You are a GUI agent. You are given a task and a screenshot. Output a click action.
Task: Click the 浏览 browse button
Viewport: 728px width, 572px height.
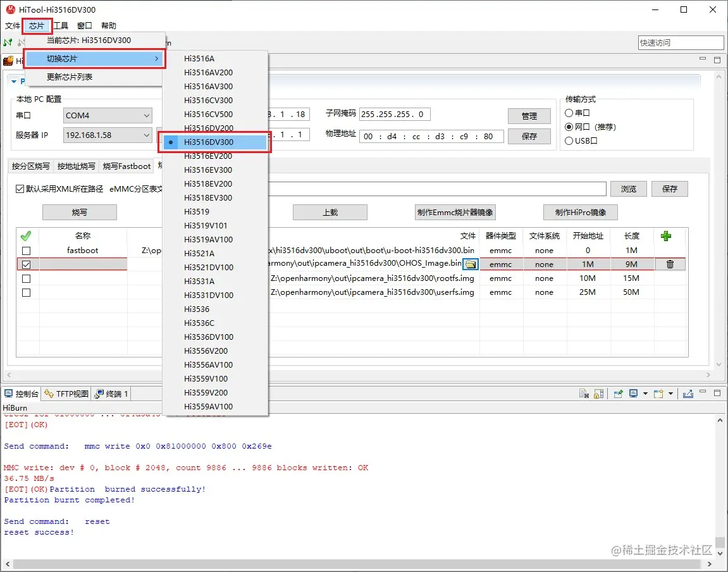tap(629, 189)
